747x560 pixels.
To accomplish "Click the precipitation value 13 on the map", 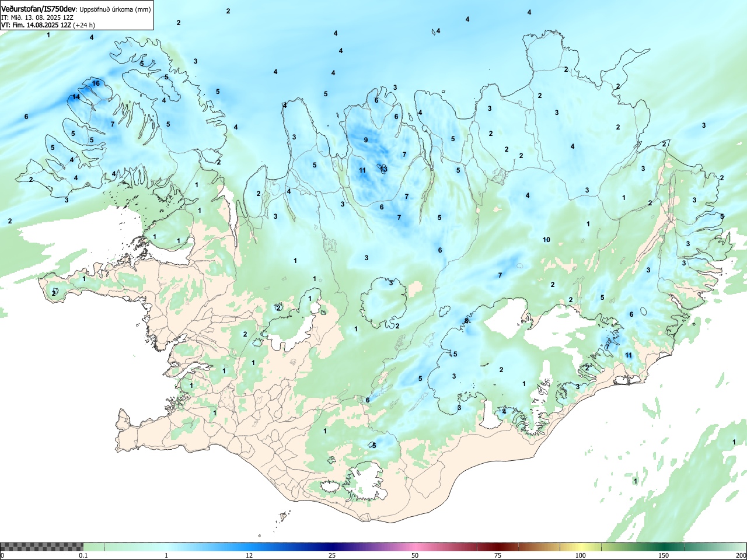I will 383,169.
